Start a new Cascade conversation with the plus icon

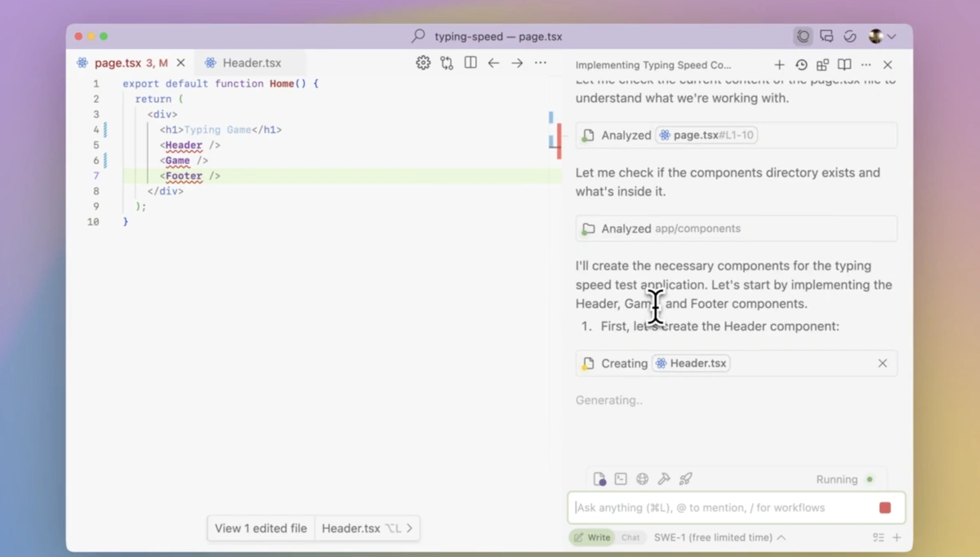[x=779, y=65]
